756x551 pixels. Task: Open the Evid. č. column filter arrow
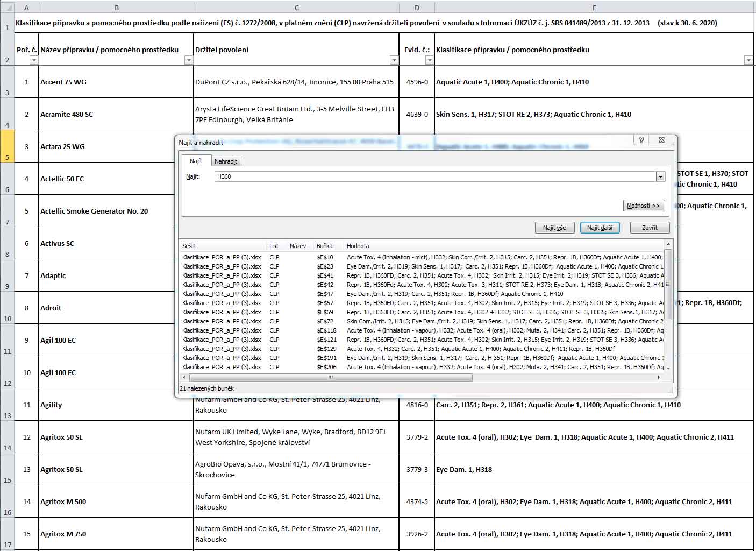(x=429, y=60)
